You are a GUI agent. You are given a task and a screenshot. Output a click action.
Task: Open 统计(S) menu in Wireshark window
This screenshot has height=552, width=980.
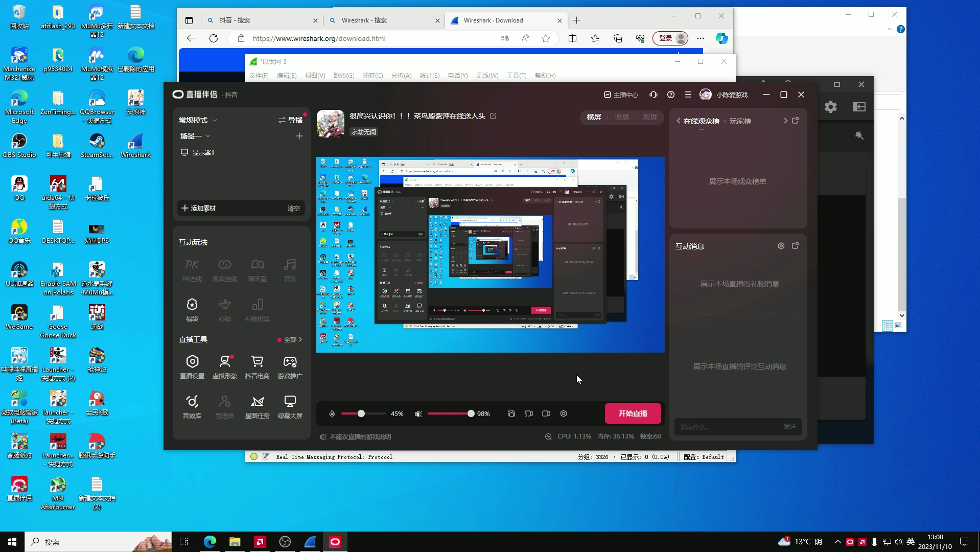click(430, 75)
